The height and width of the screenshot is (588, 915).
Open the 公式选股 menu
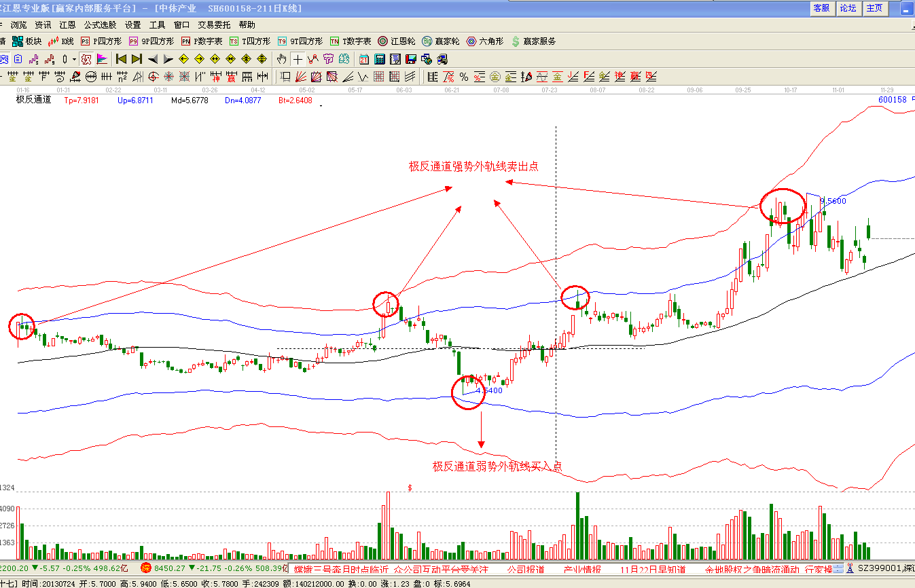[x=101, y=24]
